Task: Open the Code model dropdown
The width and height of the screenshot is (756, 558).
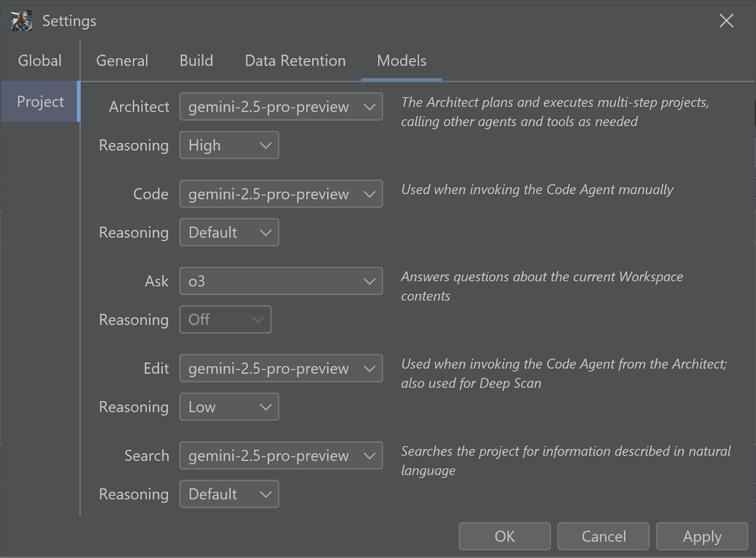Action: (x=281, y=194)
